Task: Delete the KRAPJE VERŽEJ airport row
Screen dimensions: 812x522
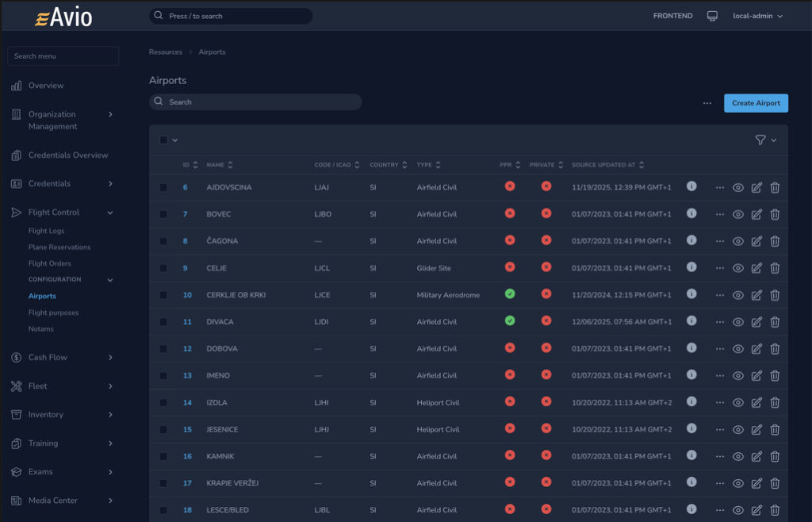Action: 775,484
